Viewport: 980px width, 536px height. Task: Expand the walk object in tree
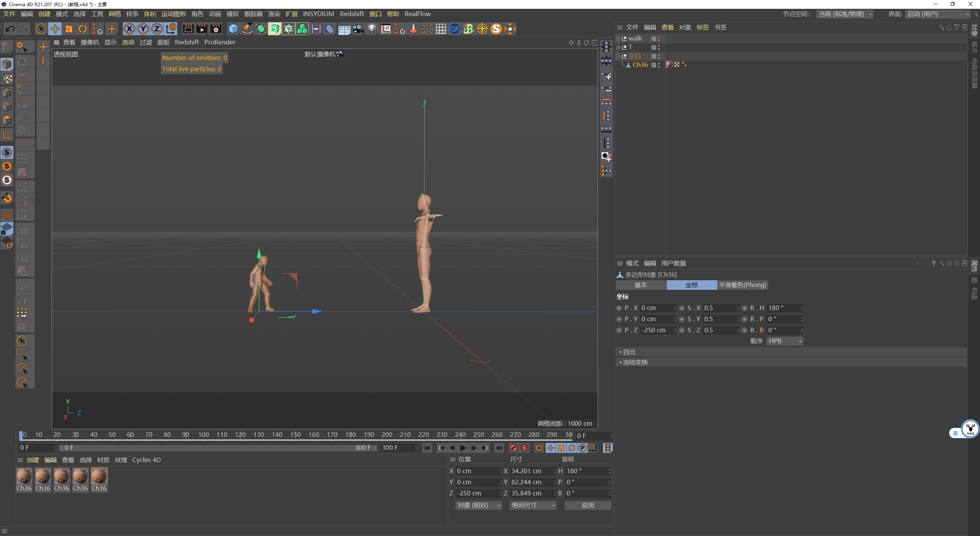click(618, 39)
